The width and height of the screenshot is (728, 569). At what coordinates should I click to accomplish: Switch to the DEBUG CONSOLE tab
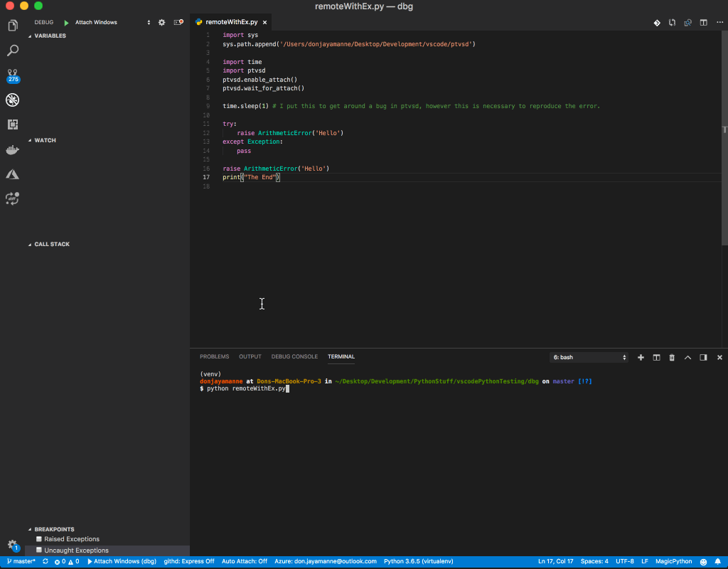294,356
